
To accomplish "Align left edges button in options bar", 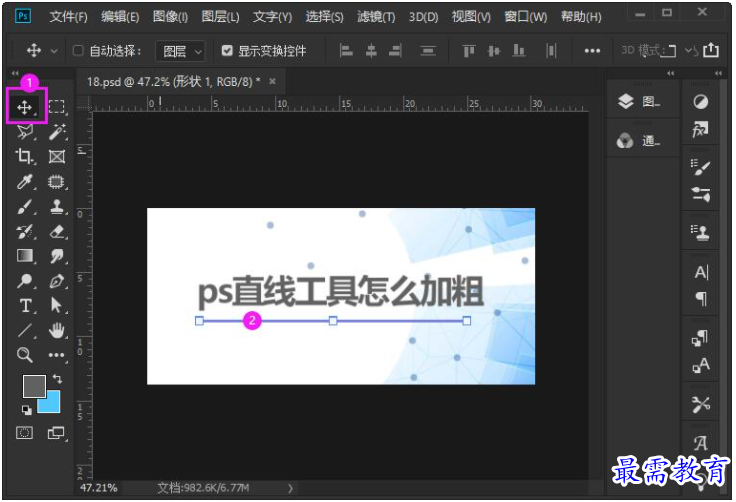I will click(346, 50).
